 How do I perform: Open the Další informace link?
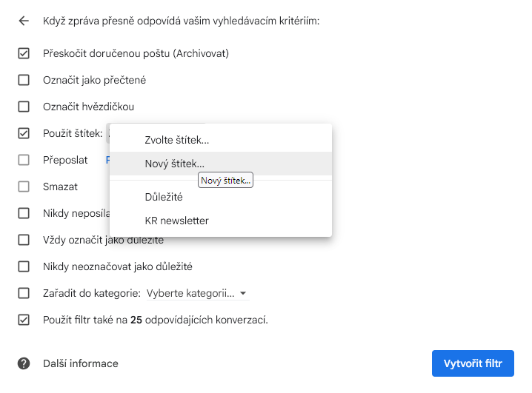tap(81, 363)
